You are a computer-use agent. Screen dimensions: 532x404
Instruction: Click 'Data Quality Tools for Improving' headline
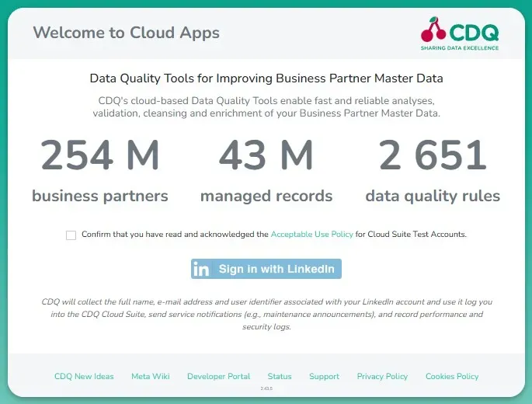266,78
